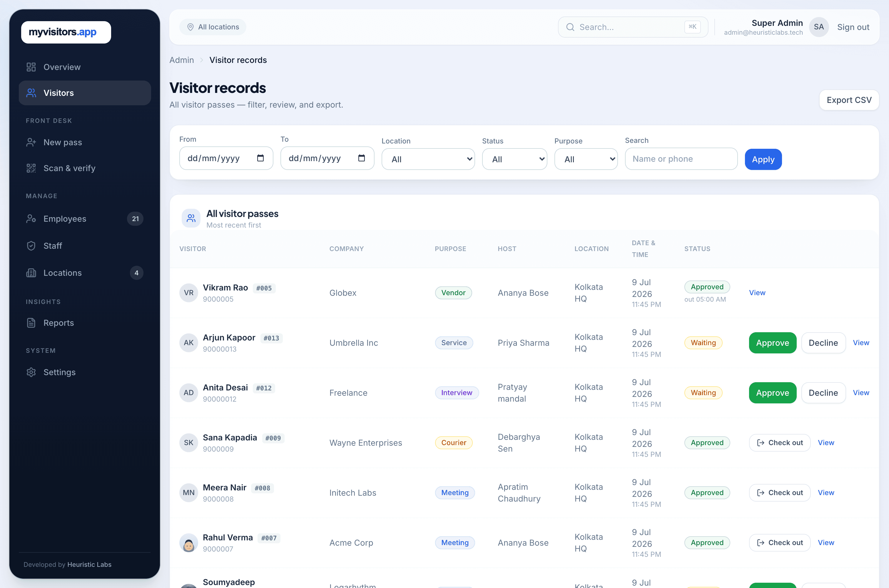This screenshot has width=889, height=588.
Task: Open the All locations selector
Action: (x=213, y=27)
